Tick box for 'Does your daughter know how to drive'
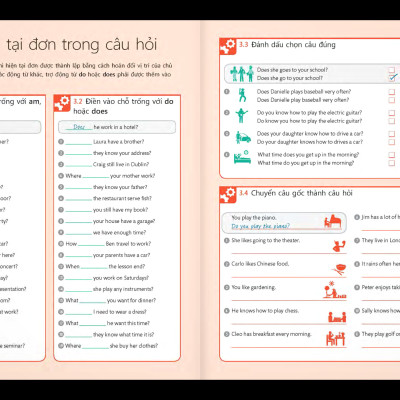 (392, 134)
